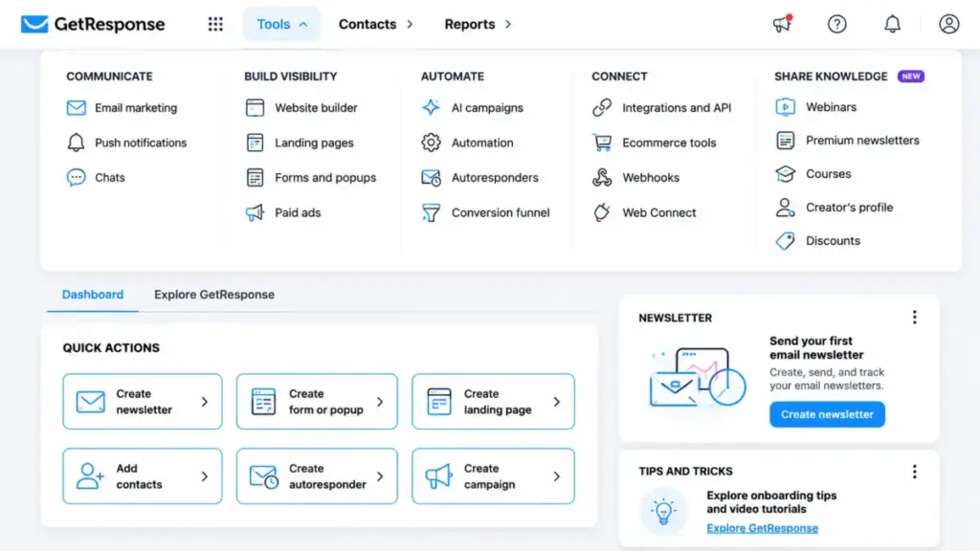This screenshot has height=551, width=980.
Task: Click the Integrations and API link icon
Action: pyautogui.click(x=602, y=107)
